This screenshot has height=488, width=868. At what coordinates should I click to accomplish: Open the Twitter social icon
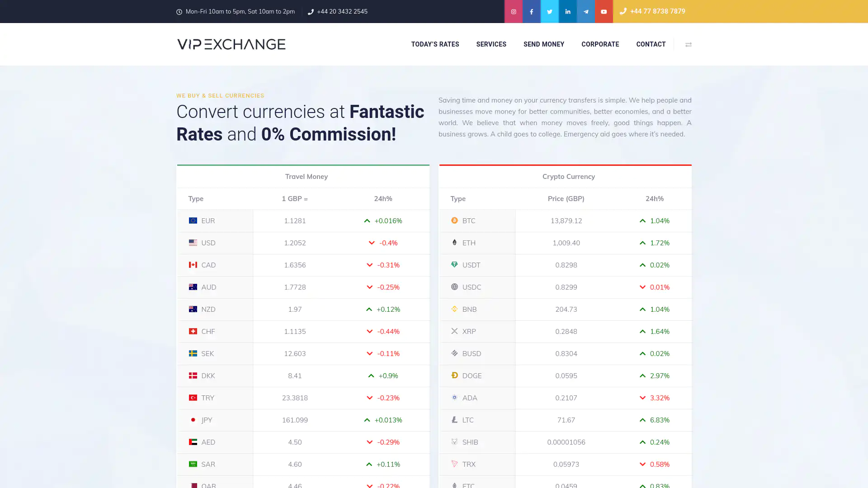tap(549, 12)
